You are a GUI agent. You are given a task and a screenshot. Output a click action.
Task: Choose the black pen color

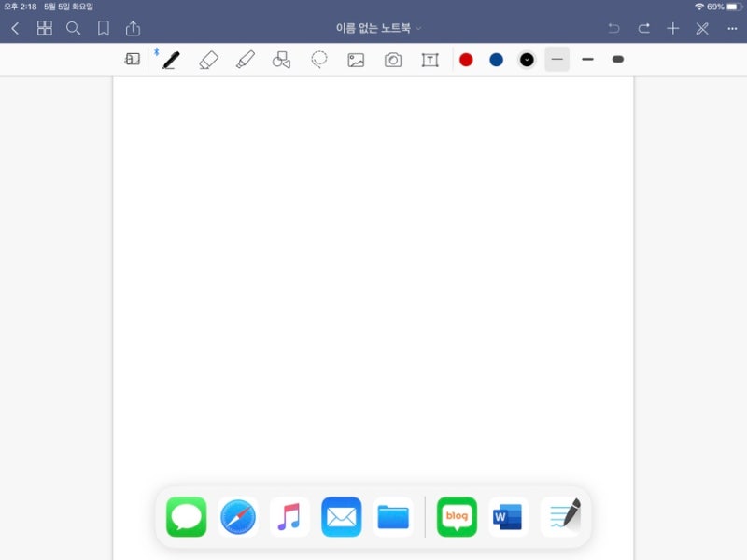point(527,60)
